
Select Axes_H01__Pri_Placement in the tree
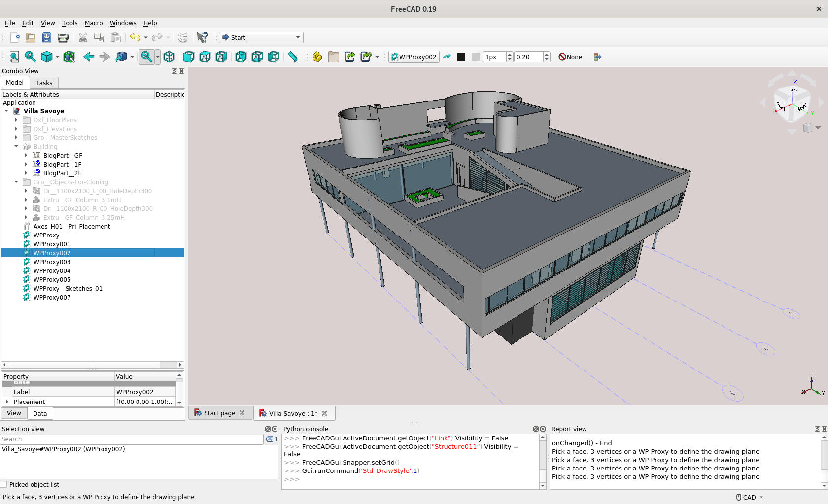point(71,226)
